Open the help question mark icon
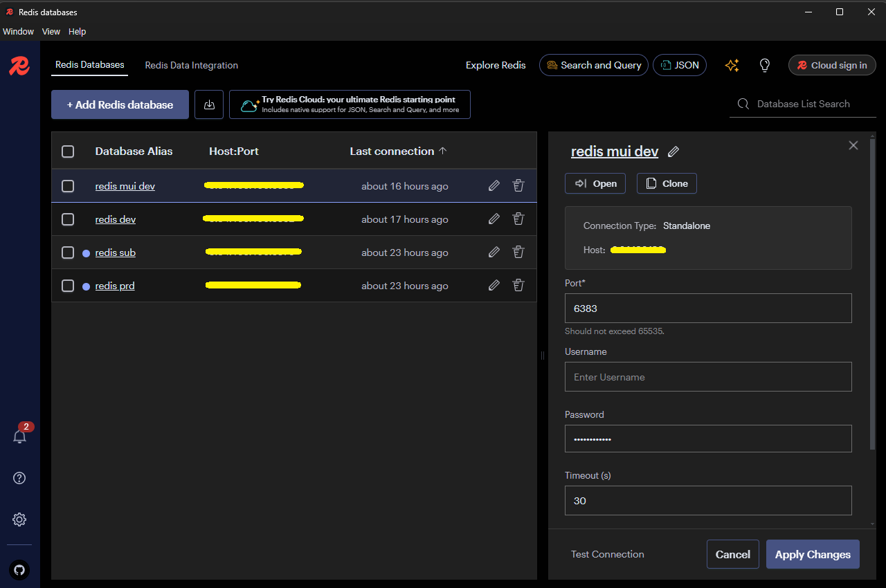This screenshot has height=588, width=886. [x=19, y=478]
